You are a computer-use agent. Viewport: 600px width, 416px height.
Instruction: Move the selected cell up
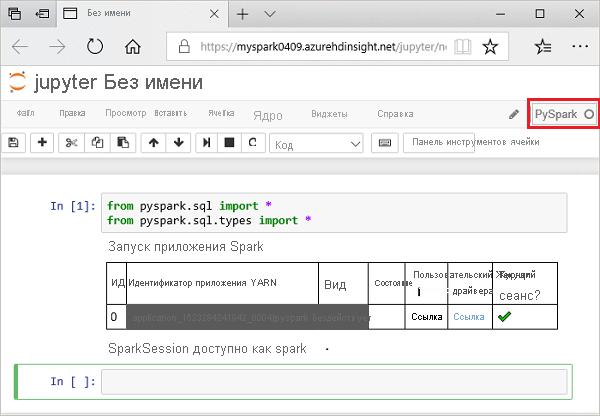point(153,143)
